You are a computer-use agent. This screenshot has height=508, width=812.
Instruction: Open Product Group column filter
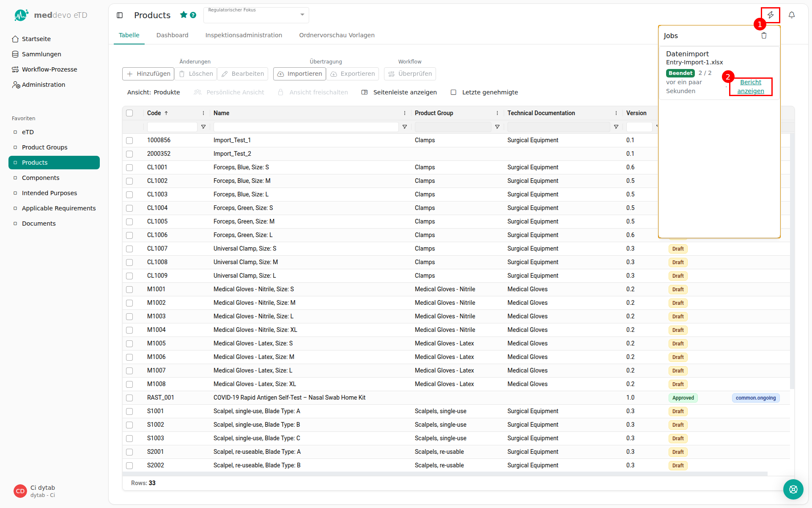tap(497, 127)
